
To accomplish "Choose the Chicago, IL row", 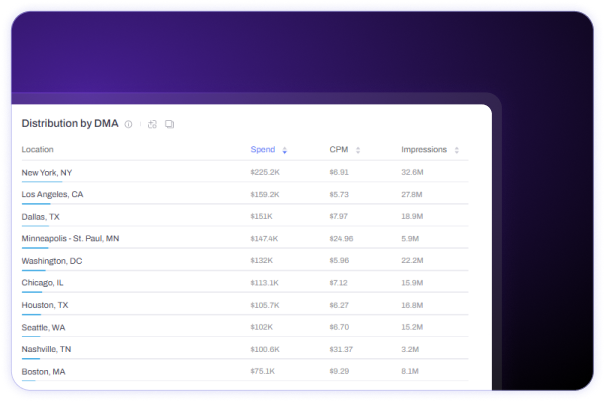I will pos(245,283).
